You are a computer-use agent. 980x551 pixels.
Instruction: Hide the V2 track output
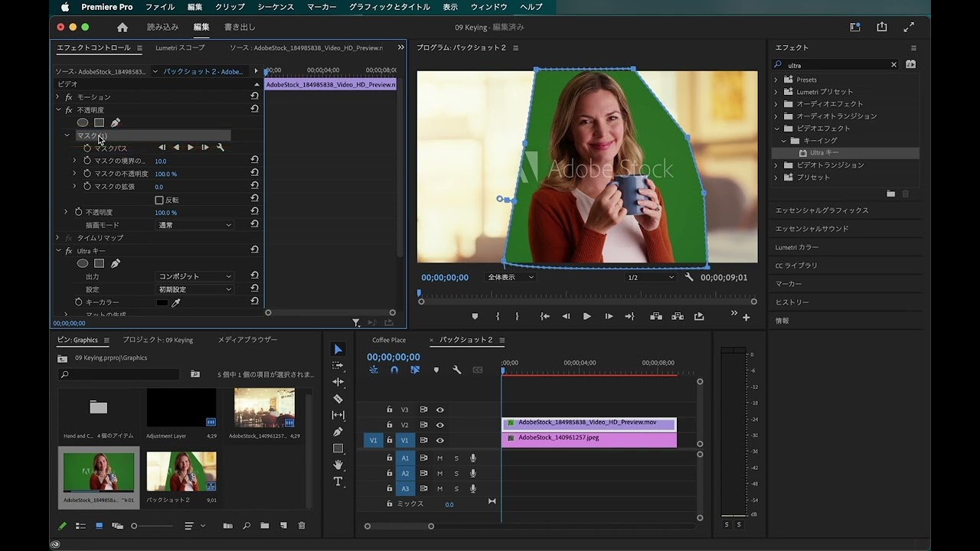(x=440, y=425)
